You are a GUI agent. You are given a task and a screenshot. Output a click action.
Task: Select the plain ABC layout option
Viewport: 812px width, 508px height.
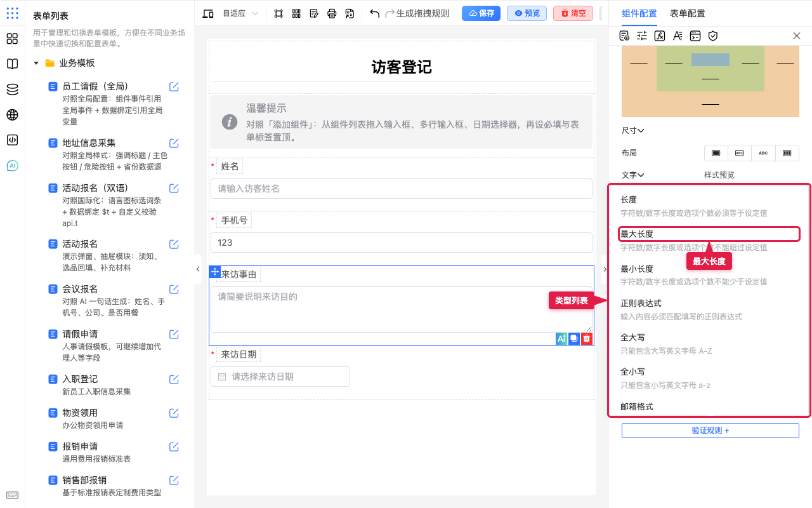[x=763, y=153]
